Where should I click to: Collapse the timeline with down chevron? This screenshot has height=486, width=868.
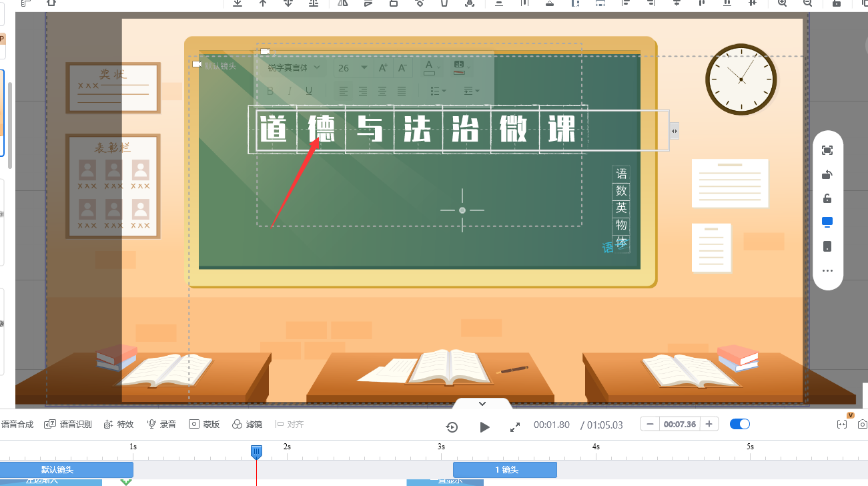[x=482, y=403]
